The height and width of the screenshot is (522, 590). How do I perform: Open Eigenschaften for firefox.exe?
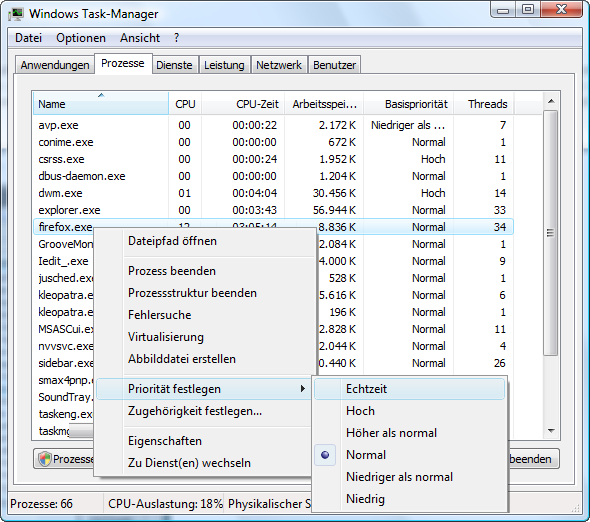pyautogui.click(x=204, y=441)
